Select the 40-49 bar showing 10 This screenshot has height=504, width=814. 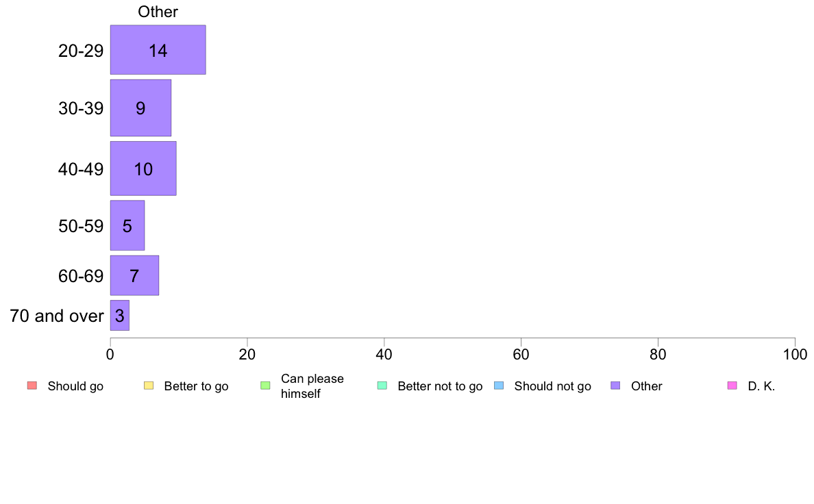coord(143,168)
